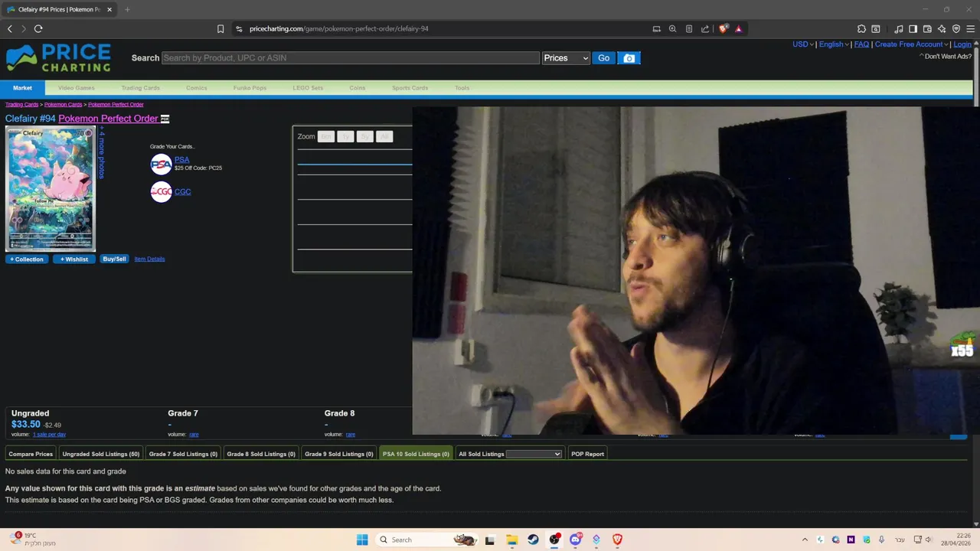Screen dimensions: 980x551
Task: Open the Comics navigation tab
Action: (x=197, y=88)
